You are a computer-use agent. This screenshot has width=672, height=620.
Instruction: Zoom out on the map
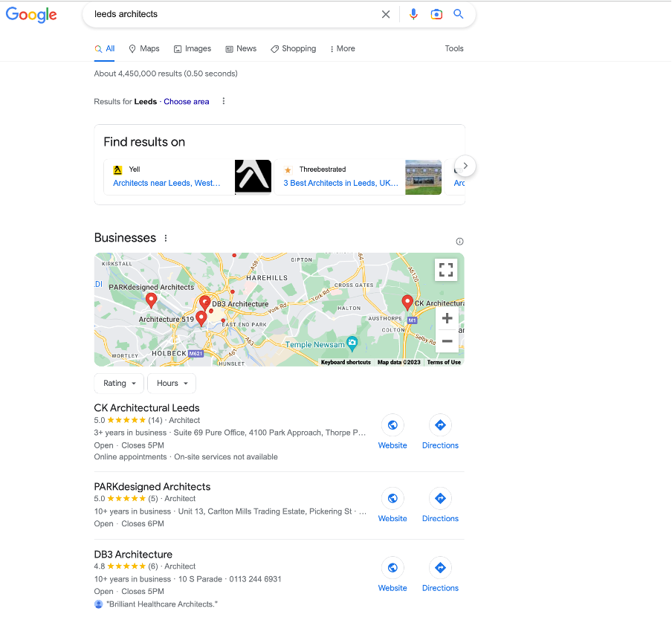(447, 341)
